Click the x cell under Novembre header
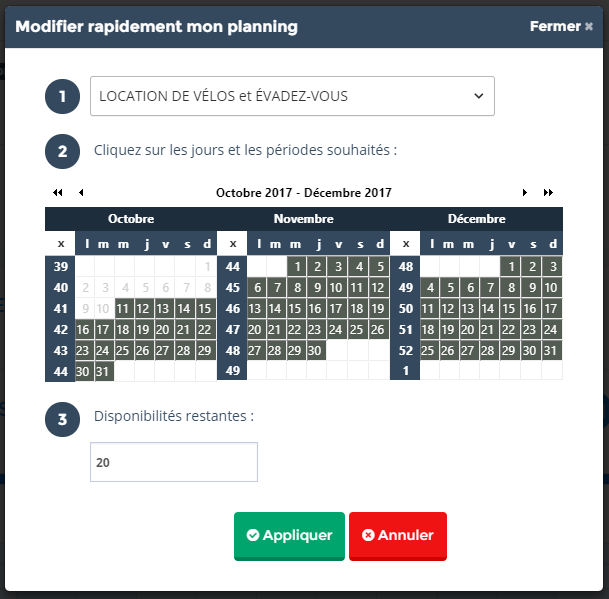This screenshot has height=599, width=609. pyautogui.click(x=232, y=244)
